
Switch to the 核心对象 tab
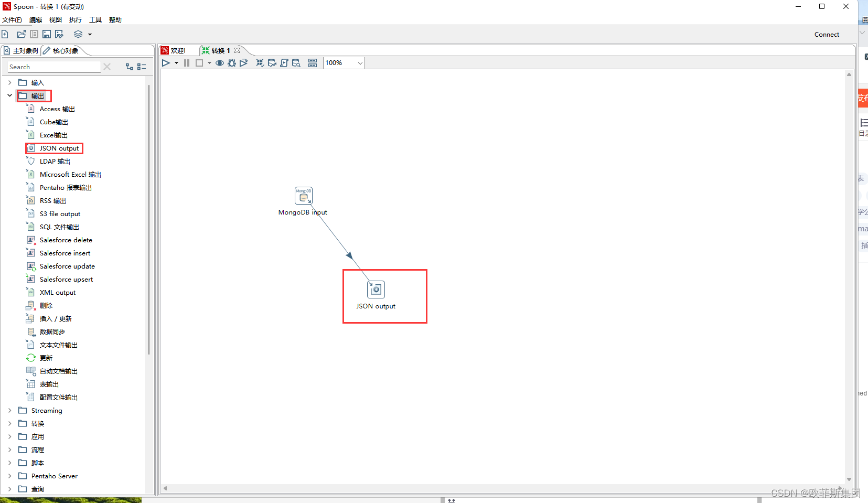click(x=61, y=50)
